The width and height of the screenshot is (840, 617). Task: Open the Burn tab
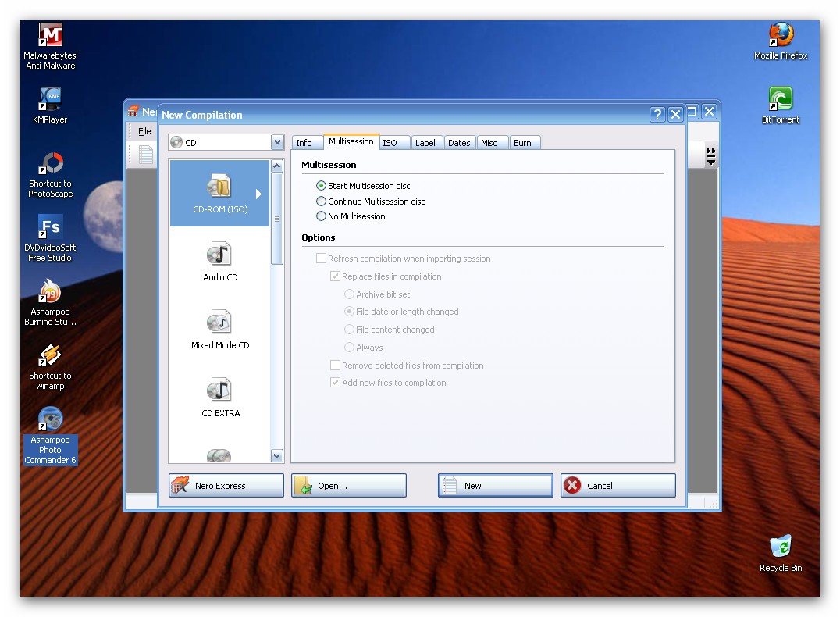(522, 143)
